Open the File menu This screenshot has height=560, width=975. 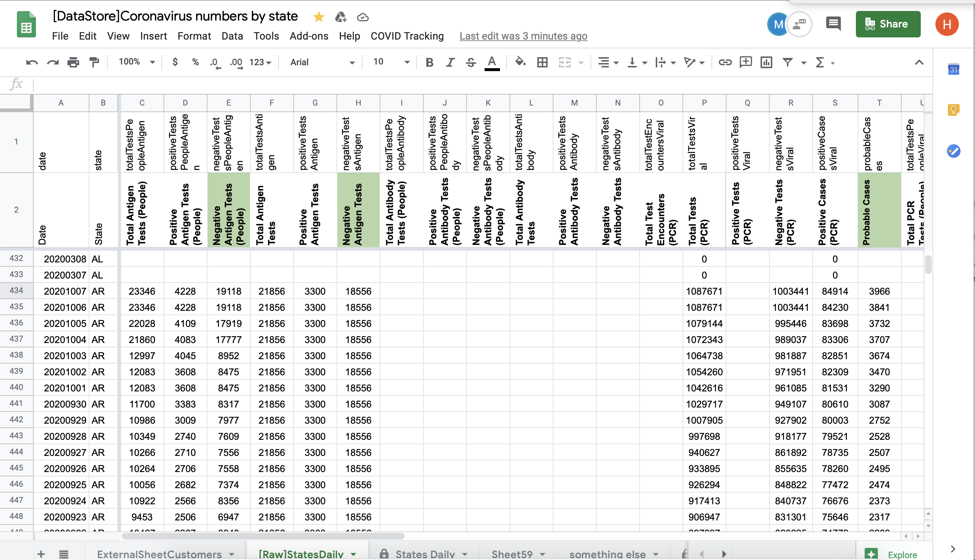click(60, 36)
